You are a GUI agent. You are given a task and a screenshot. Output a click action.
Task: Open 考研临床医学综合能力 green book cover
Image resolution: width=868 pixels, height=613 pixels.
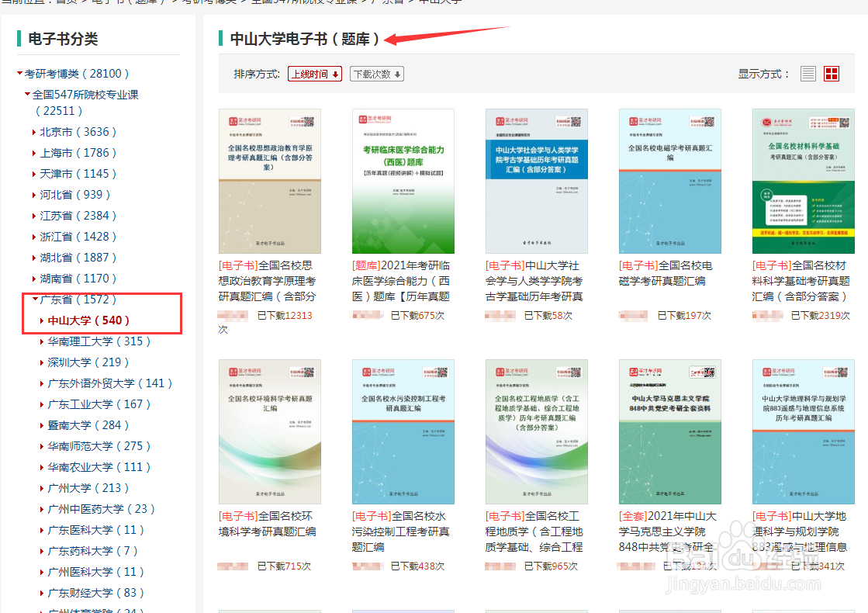[403, 181]
